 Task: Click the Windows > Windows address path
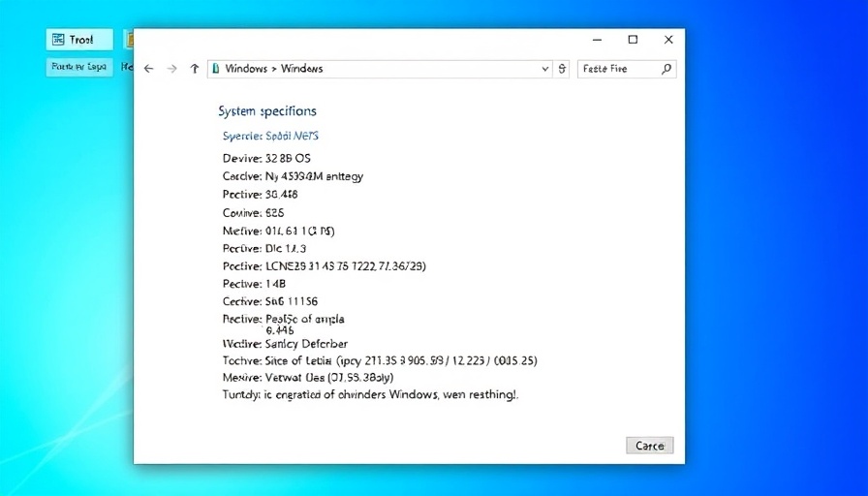(274, 69)
